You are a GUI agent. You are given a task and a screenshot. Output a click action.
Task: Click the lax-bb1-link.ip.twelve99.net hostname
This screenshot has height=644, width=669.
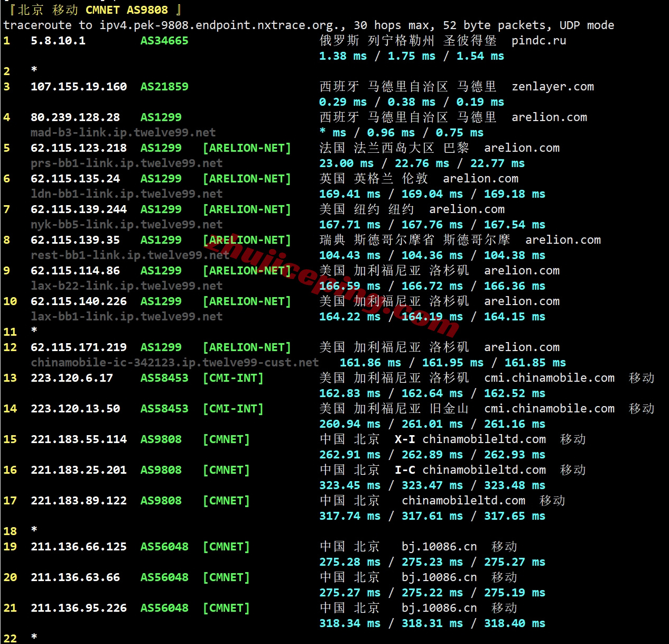click(x=126, y=317)
